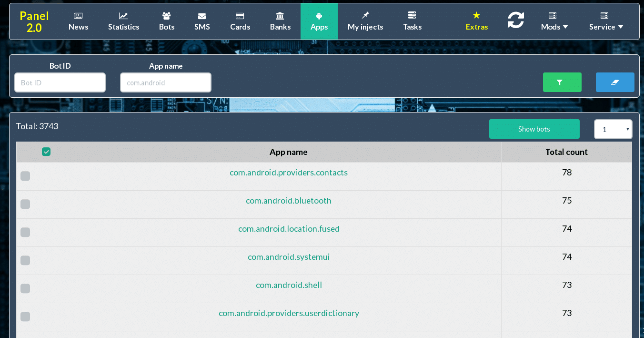Apply filter using the green funnel button
The image size is (644, 338).
pyautogui.click(x=562, y=82)
